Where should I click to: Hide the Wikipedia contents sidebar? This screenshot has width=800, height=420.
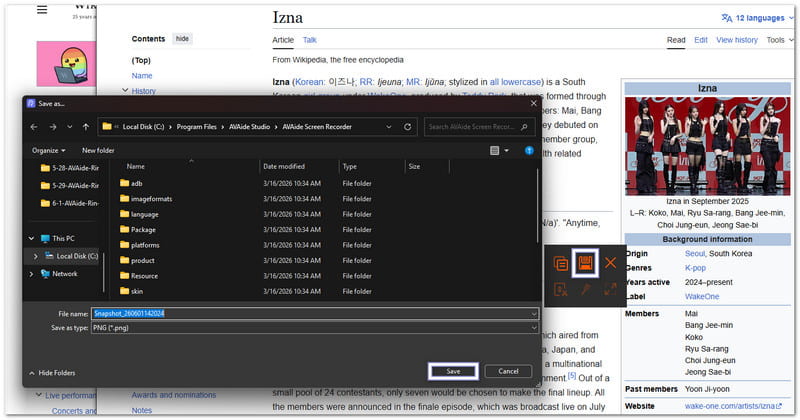182,39
